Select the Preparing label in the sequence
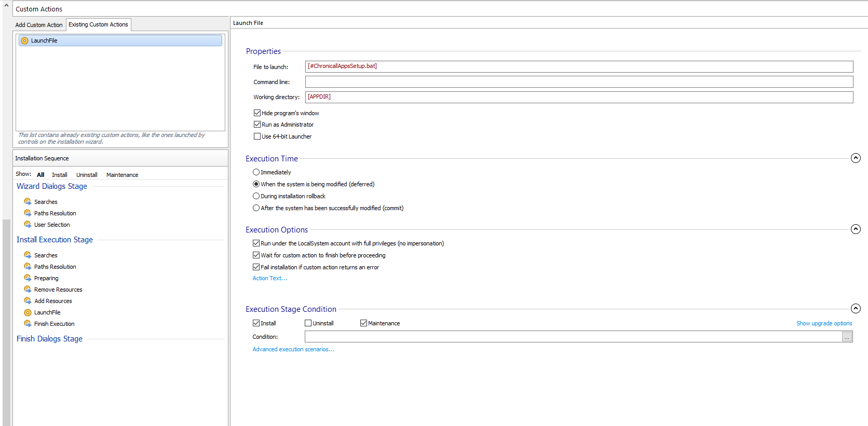Screen dimensions: 868x426 click(x=46, y=278)
